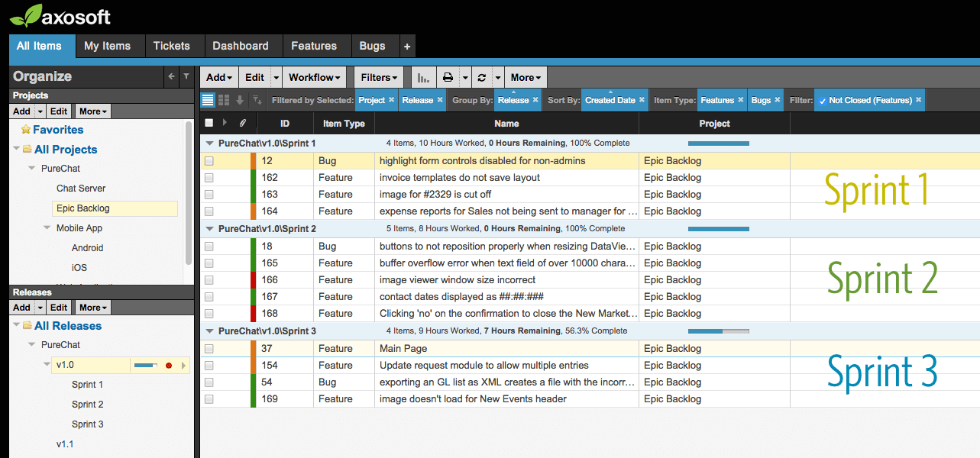Remove the Project filter chip with its x

(x=392, y=100)
